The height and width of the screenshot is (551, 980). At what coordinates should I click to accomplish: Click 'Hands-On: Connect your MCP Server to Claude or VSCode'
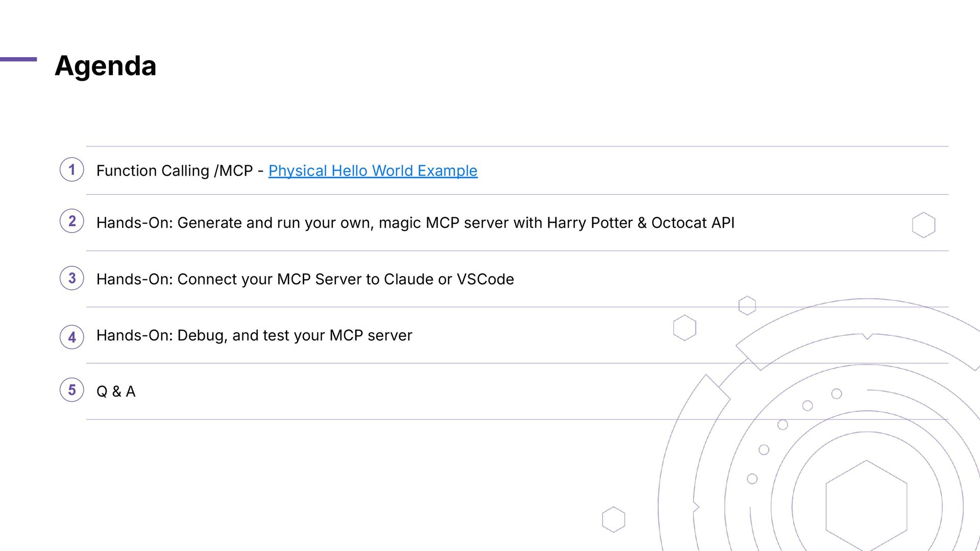coord(305,279)
